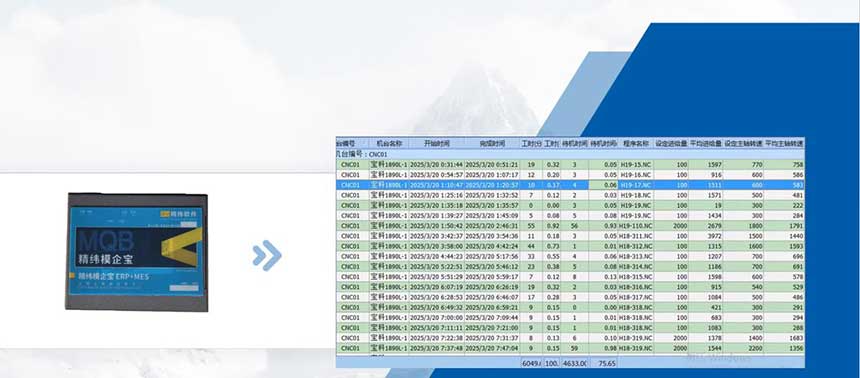Select the row starting 2025/3/20 3:42:37
The height and width of the screenshot is (378, 860).
[x=570, y=236]
